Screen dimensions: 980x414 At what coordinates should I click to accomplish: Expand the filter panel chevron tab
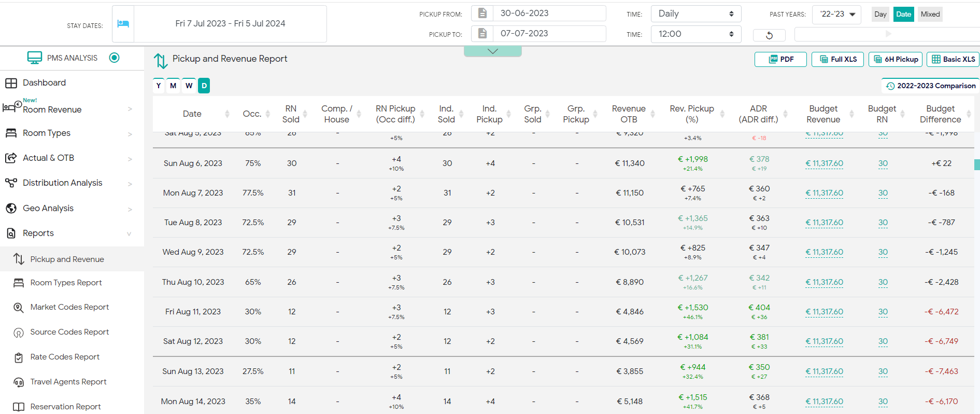click(x=493, y=51)
